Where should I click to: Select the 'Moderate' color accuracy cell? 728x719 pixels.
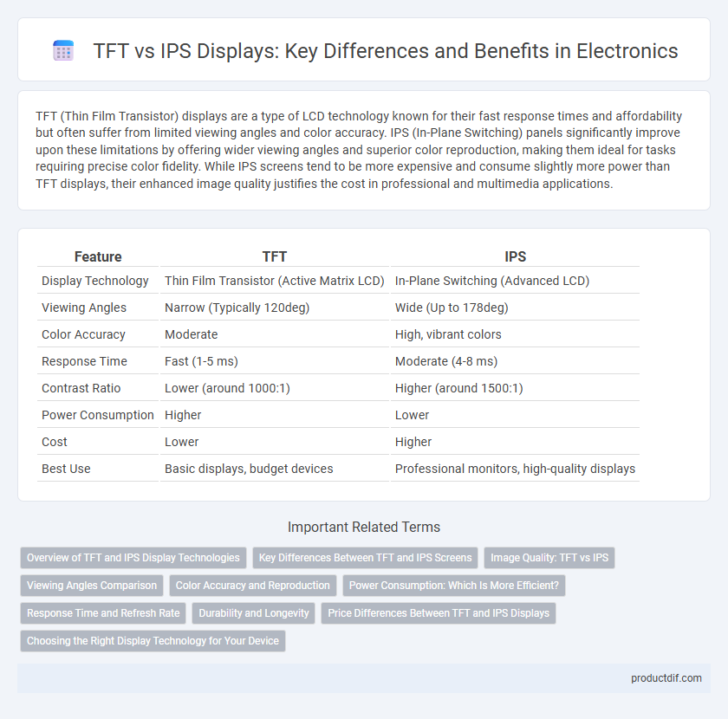tap(191, 334)
